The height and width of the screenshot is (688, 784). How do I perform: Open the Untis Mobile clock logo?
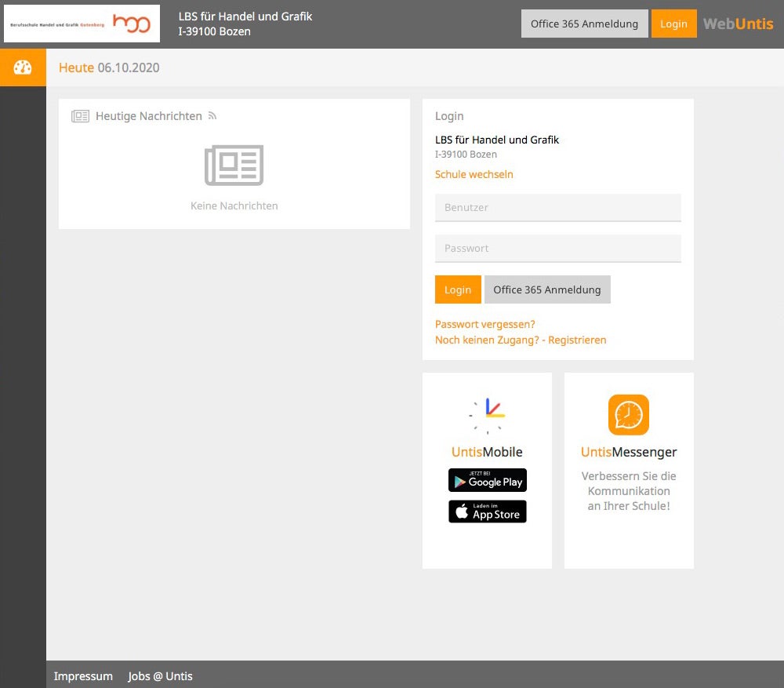click(487, 416)
